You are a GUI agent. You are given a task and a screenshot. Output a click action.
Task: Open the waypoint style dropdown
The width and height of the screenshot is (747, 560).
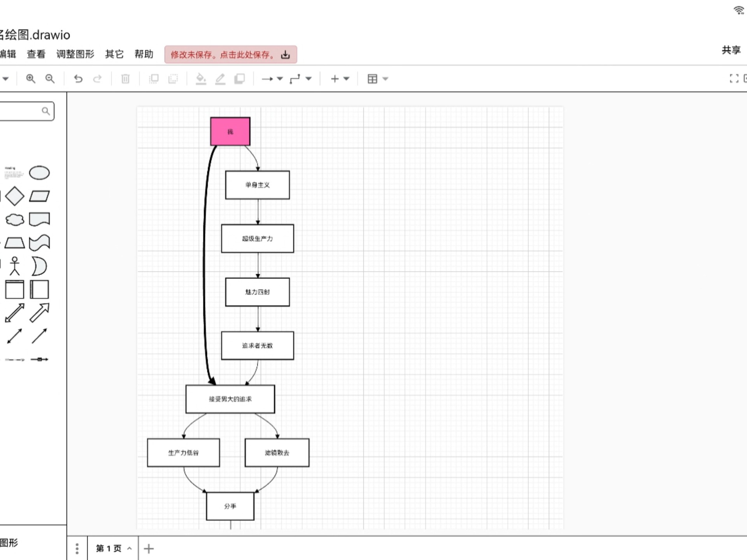(309, 79)
